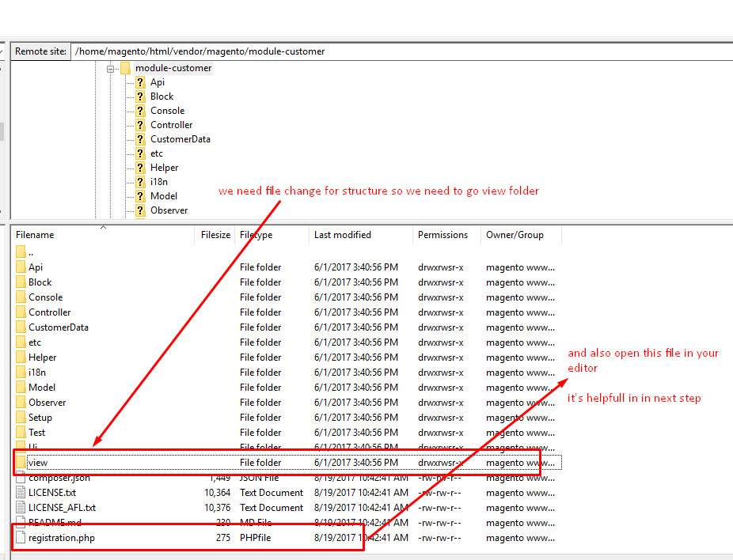The width and height of the screenshot is (733, 560).
Task: Click the question-mark folder icon beside tree Helper
Action: click(140, 168)
